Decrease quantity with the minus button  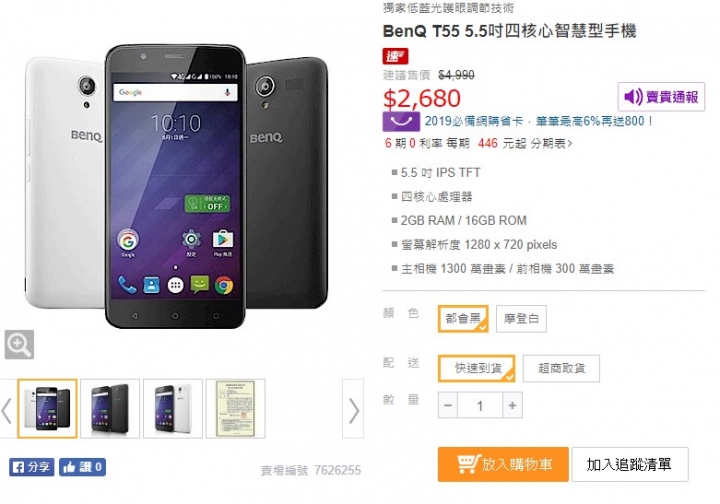tap(448, 405)
